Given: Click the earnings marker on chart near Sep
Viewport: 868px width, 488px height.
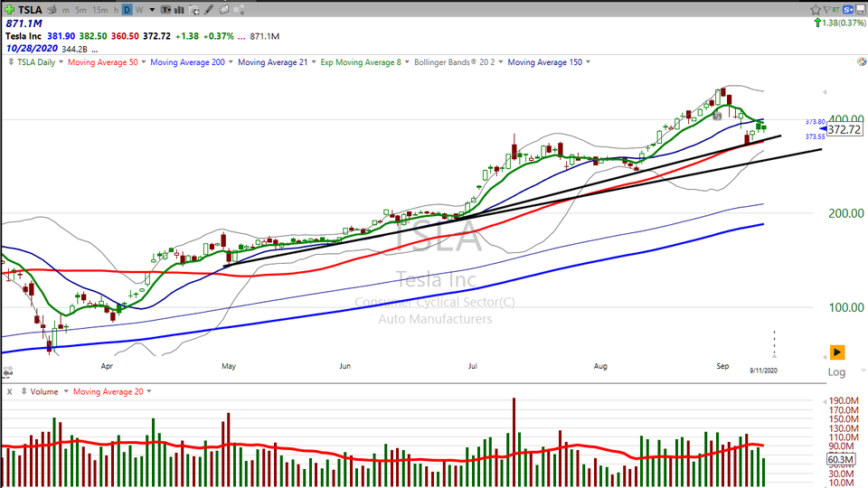Looking at the screenshot, I should (x=717, y=117).
